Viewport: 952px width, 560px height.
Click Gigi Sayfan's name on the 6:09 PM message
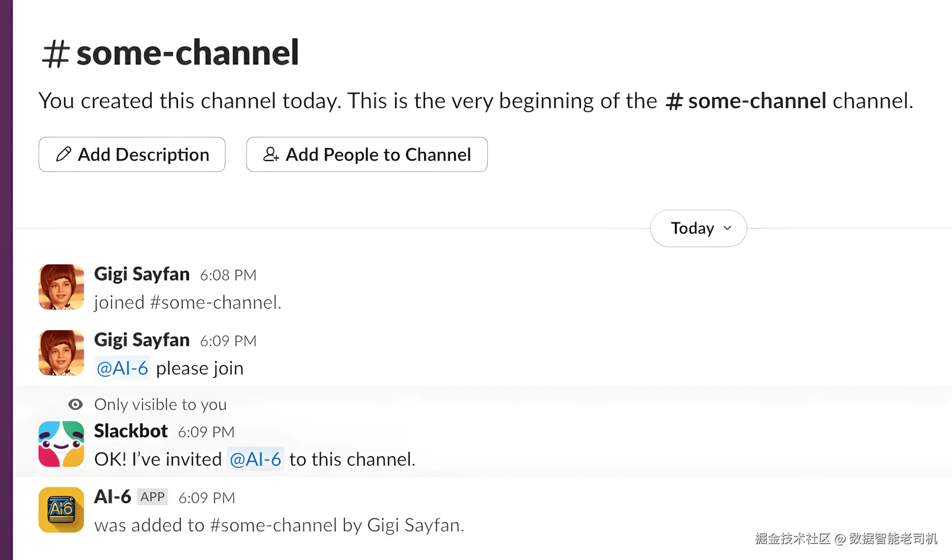pos(142,340)
